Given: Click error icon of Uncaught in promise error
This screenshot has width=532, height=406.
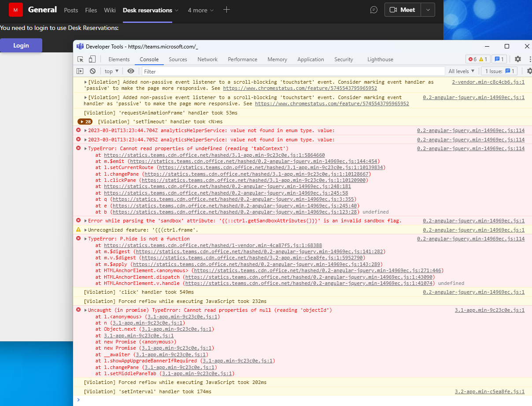Looking at the screenshot, I should (78, 310).
